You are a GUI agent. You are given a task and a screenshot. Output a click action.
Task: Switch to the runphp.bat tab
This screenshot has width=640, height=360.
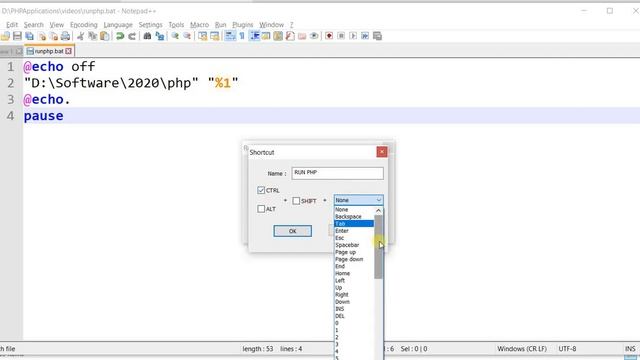pyautogui.click(x=49, y=51)
